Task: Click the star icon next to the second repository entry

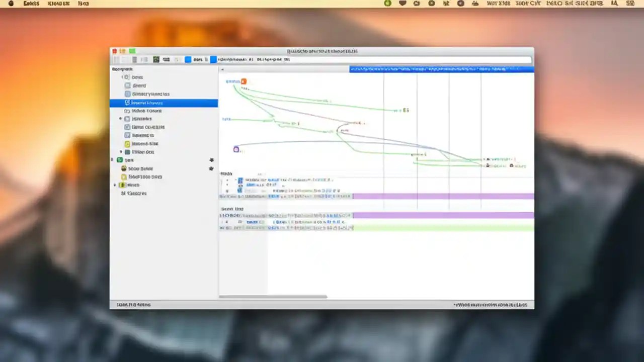Action: 211,168
